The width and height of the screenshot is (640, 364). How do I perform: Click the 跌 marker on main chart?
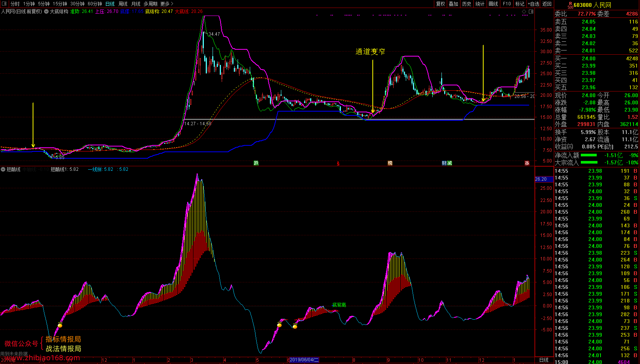tap(256, 163)
